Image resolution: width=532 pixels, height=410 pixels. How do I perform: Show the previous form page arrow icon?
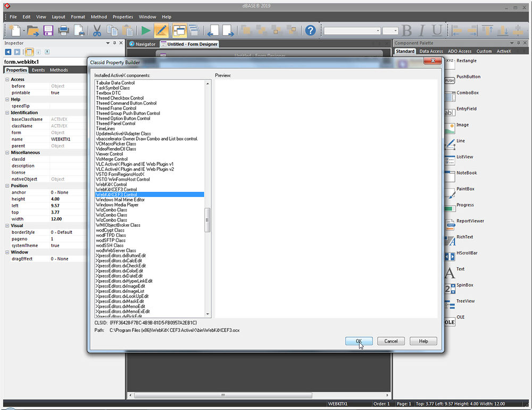click(213, 30)
